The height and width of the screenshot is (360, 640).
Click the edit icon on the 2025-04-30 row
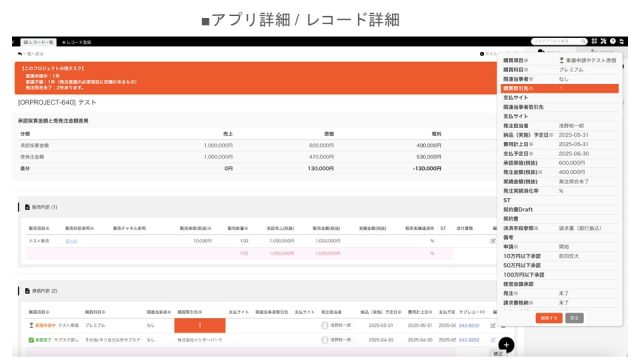tap(493, 340)
